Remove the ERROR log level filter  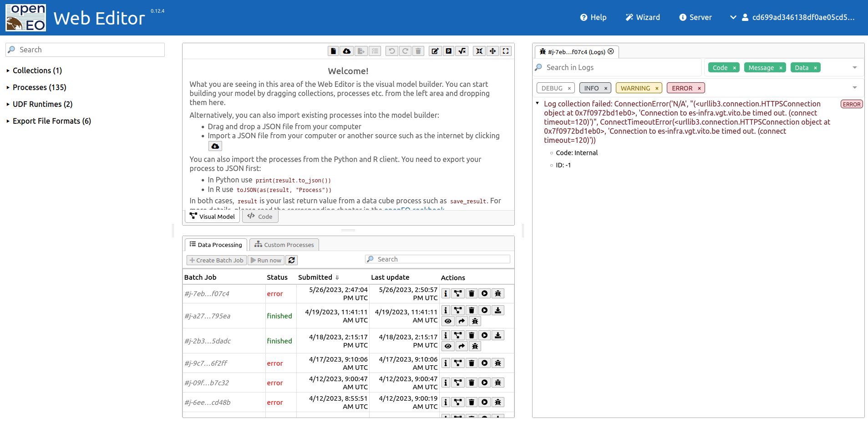699,88
